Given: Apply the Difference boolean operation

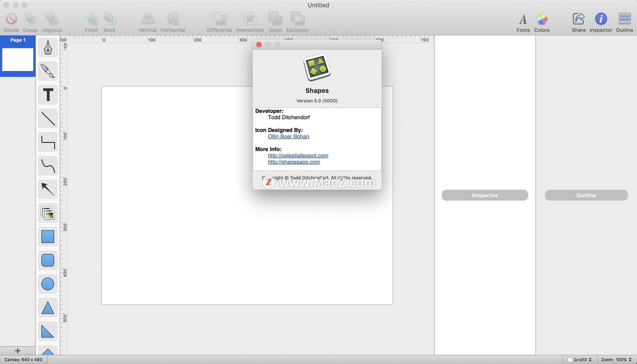Looking at the screenshot, I should point(219,19).
